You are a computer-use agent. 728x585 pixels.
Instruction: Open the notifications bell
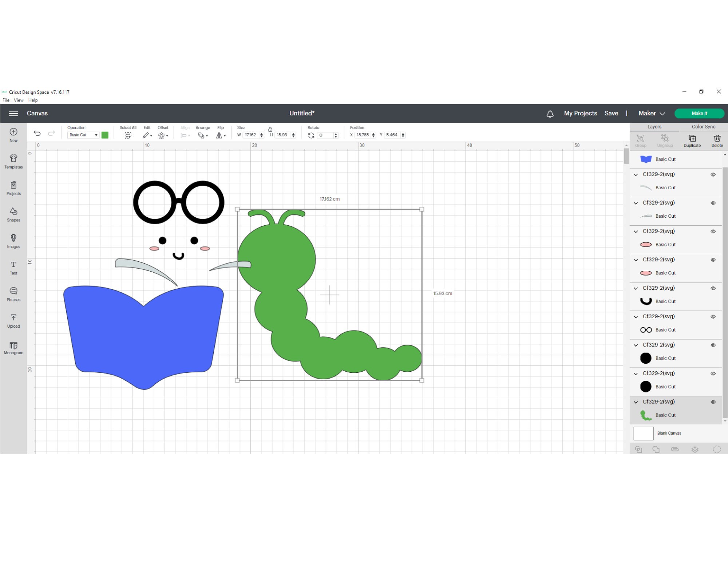[550, 114]
